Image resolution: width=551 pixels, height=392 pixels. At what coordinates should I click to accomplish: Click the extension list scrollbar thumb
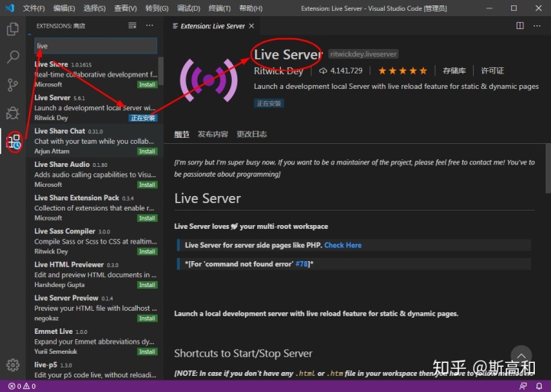(x=161, y=71)
